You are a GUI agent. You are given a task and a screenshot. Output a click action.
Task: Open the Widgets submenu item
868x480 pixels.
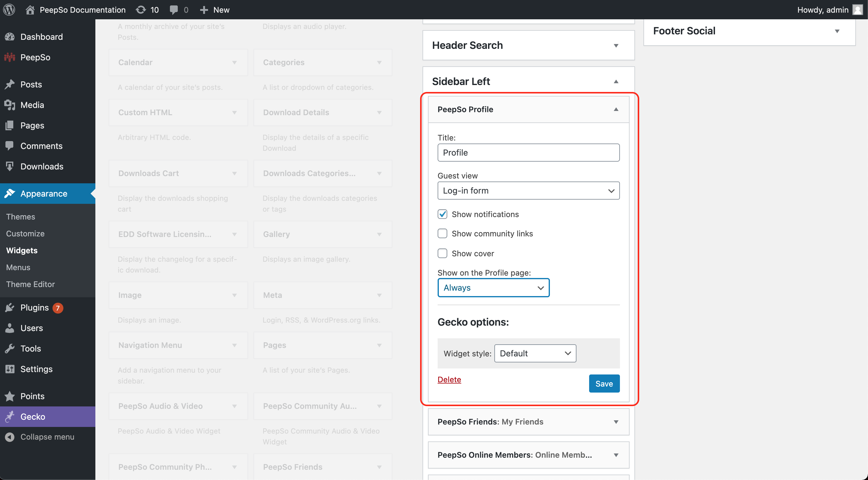(22, 251)
